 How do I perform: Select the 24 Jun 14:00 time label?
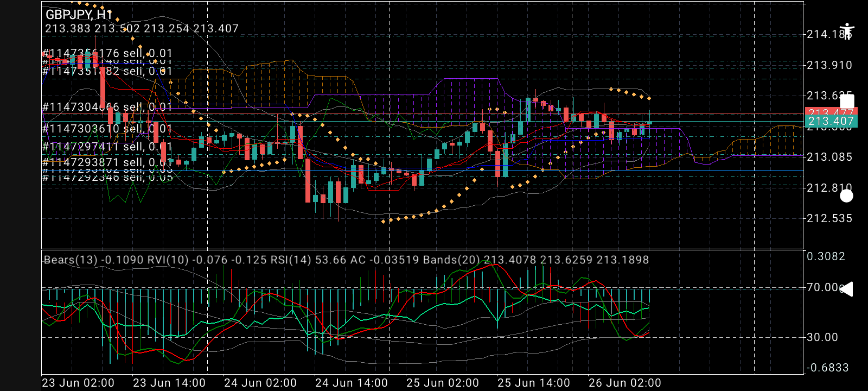point(352,383)
